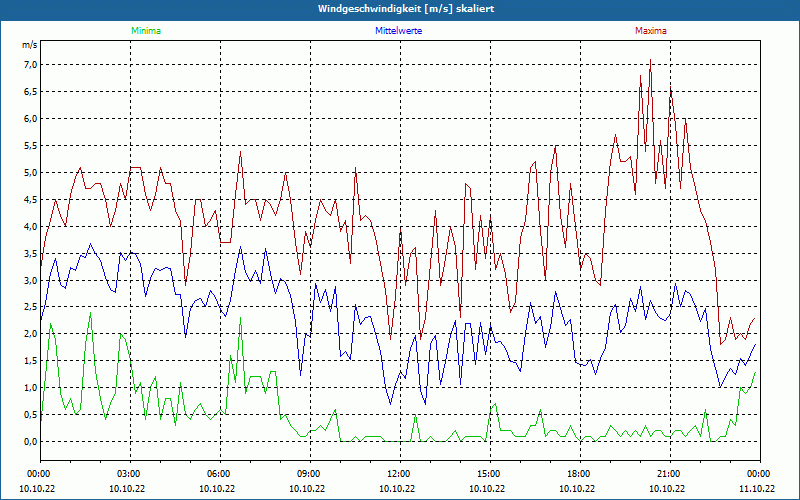This screenshot has width=800, height=500.
Task: Click the 2,5 y-axis value
Action: tap(31, 307)
